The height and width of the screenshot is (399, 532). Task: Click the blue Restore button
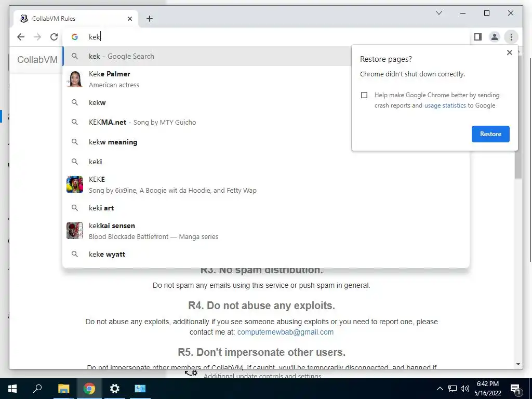pos(490,134)
